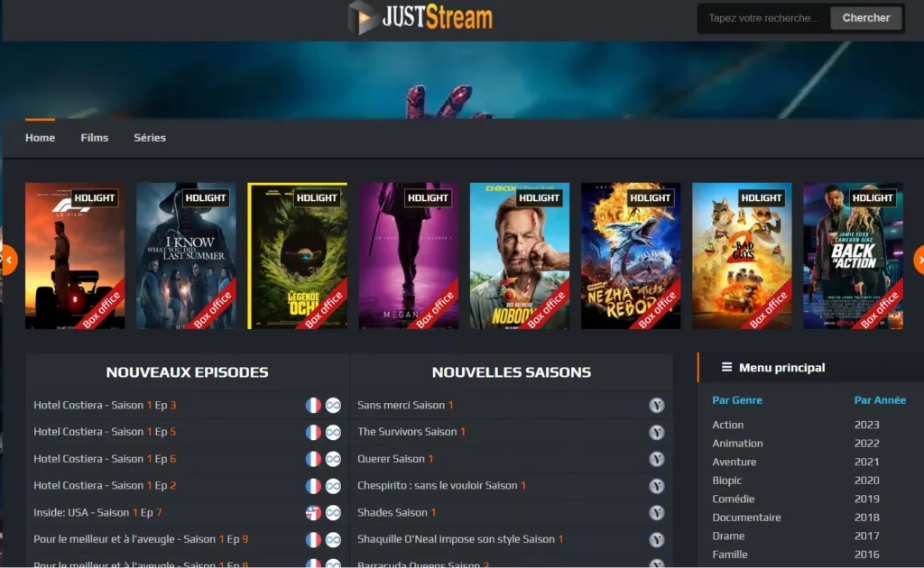Click the right carousel arrow
The image size is (924, 568).
[919, 259]
